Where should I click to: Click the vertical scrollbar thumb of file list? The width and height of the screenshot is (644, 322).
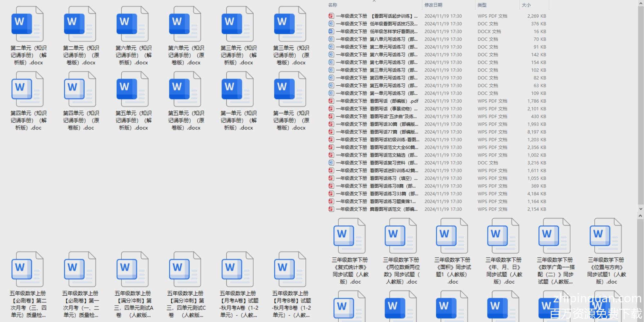(x=640, y=103)
